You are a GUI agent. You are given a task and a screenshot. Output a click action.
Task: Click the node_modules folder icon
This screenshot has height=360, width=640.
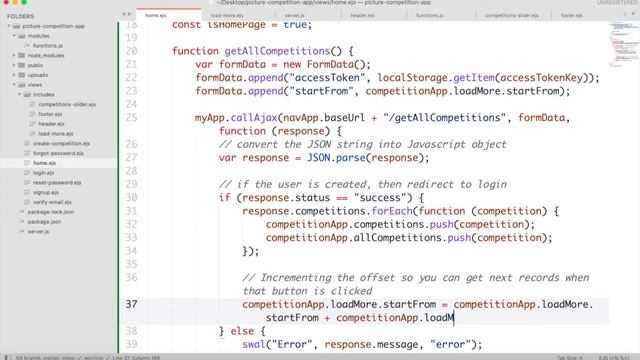[x=22, y=56]
